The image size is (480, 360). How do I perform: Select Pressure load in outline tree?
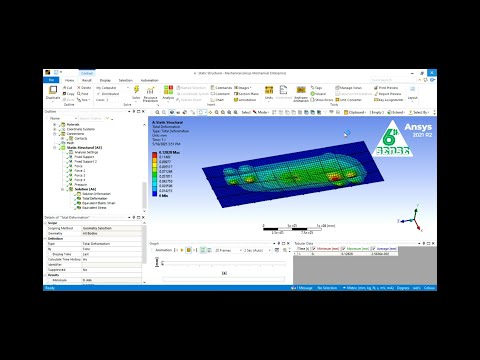pyautogui.click(x=80, y=184)
